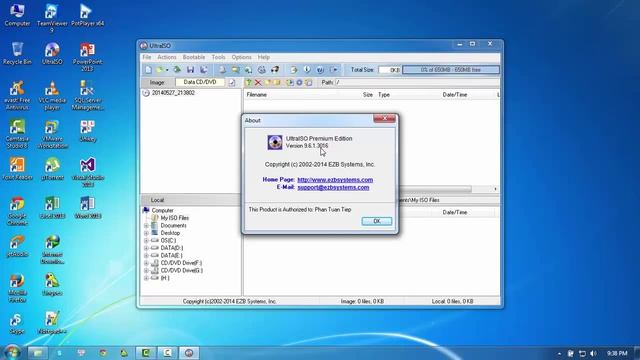Open PowerPoint 2013 desktop shortcut
640x360 pixels.
pos(87,57)
